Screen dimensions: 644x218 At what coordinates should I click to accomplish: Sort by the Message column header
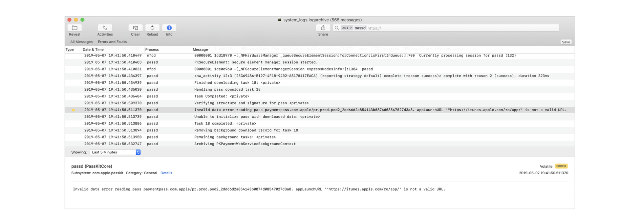[200, 49]
